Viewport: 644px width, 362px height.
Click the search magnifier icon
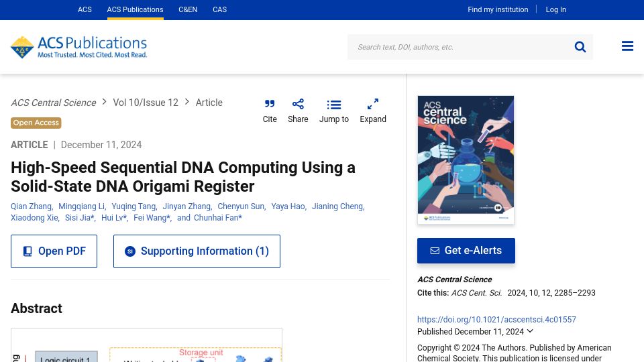580,47
